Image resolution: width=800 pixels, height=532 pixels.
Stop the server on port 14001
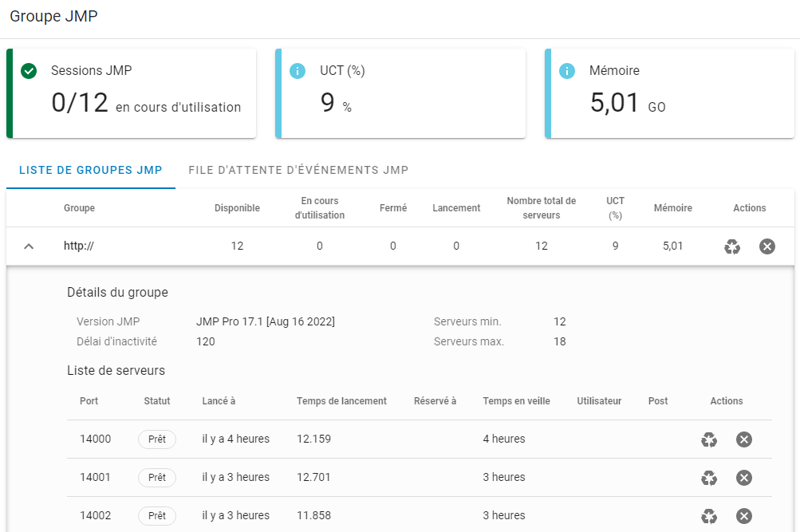click(x=744, y=478)
